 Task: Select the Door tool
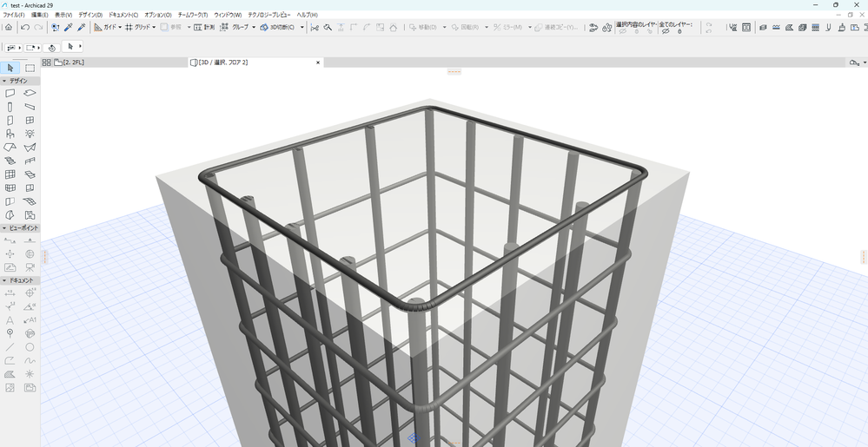10,121
